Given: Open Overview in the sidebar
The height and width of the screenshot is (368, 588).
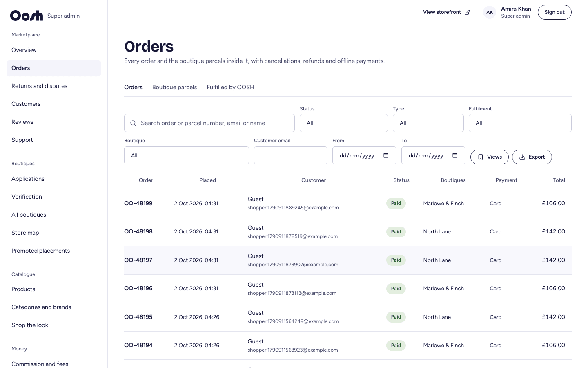Looking at the screenshot, I should (x=53, y=50).
